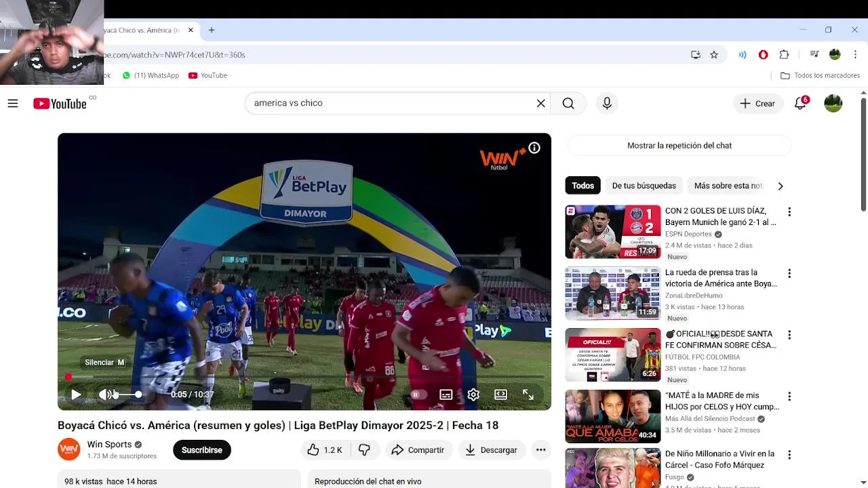Open the red Opera-style extension icon
The image size is (868, 488).
[763, 55]
